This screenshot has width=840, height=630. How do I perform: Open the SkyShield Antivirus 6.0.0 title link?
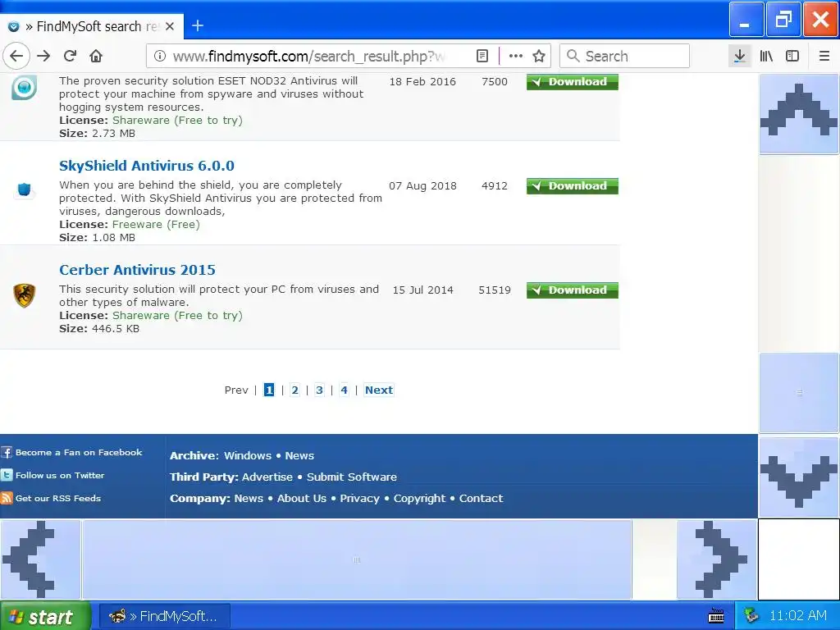coord(147,166)
